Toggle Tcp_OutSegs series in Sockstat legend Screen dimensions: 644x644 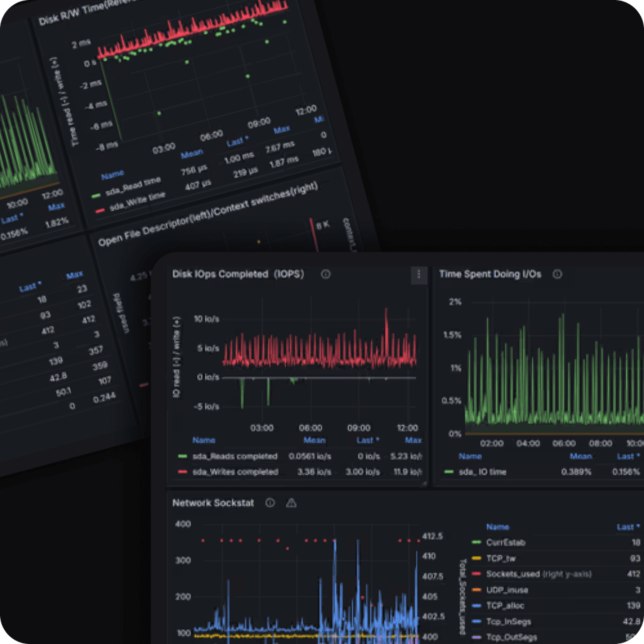click(x=511, y=637)
